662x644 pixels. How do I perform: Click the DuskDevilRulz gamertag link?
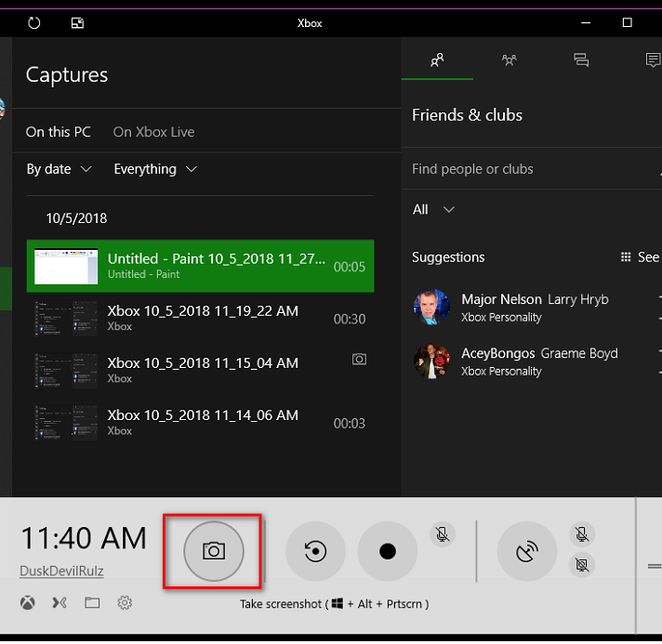click(61, 571)
